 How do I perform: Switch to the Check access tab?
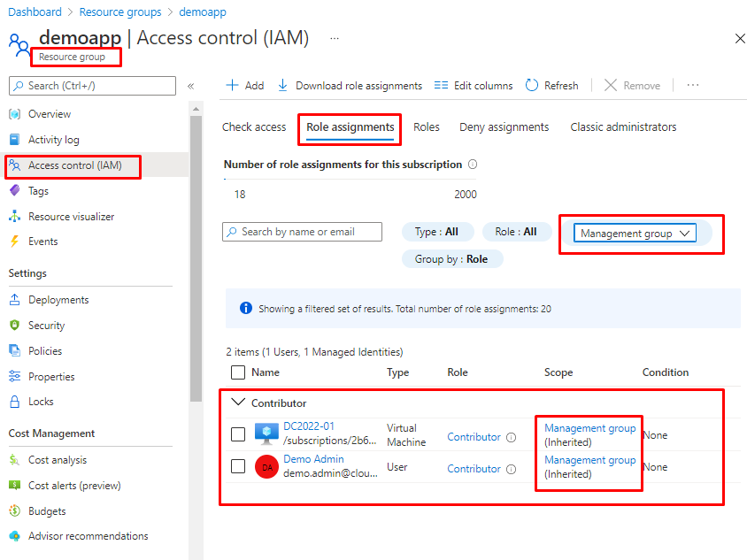click(x=254, y=127)
